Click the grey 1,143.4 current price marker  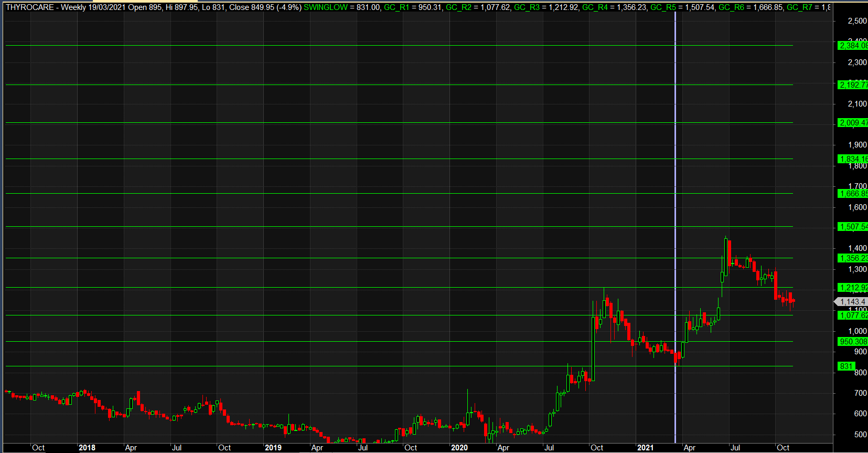pos(852,302)
